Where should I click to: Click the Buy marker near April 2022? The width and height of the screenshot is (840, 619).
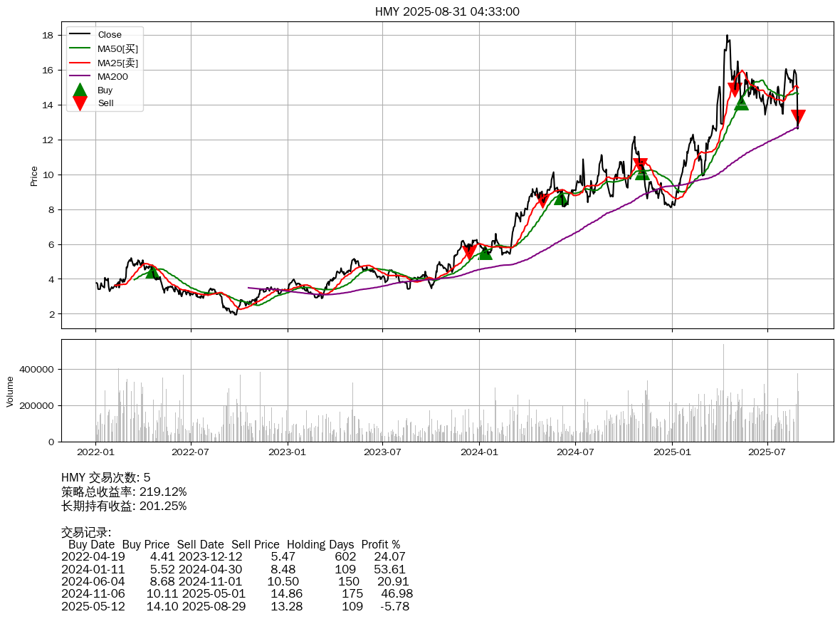[152, 271]
